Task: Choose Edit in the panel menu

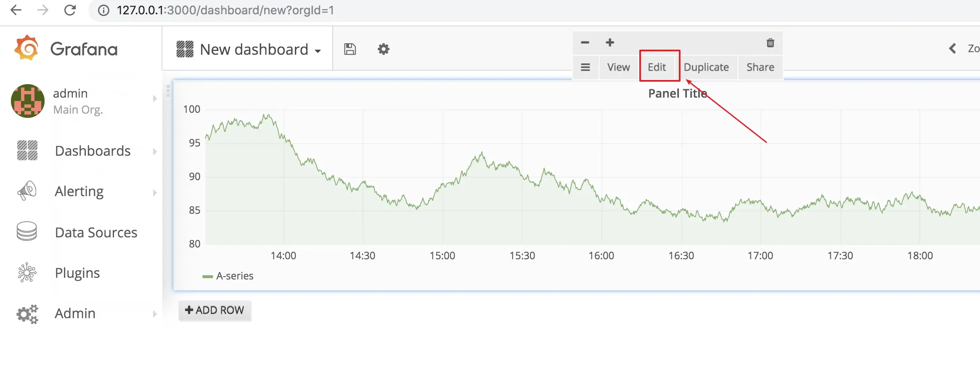Action: click(x=657, y=67)
